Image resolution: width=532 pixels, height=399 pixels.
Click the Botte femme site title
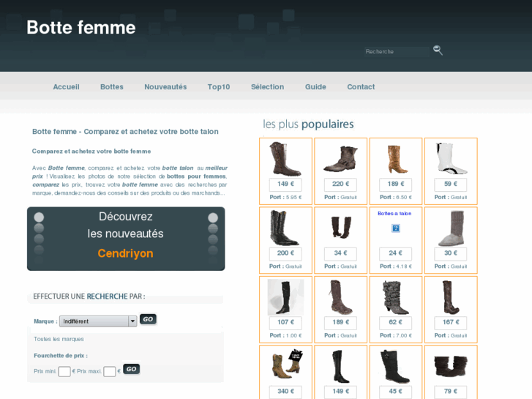point(81,28)
